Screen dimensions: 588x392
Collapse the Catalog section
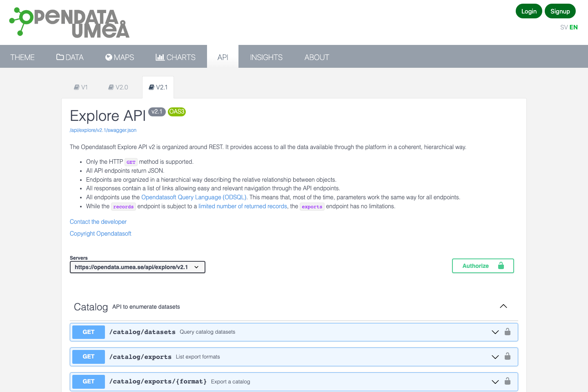(503, 306)
